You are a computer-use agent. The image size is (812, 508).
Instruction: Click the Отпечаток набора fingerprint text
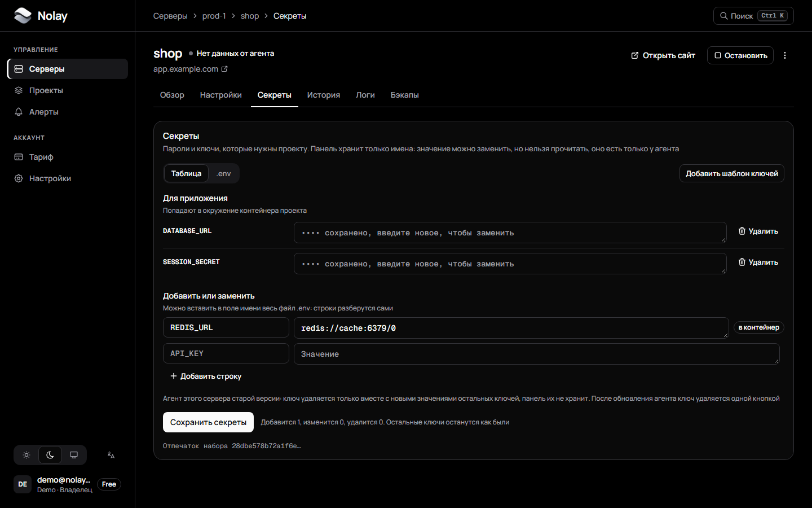pyautogui.click(x=232, y=446)
